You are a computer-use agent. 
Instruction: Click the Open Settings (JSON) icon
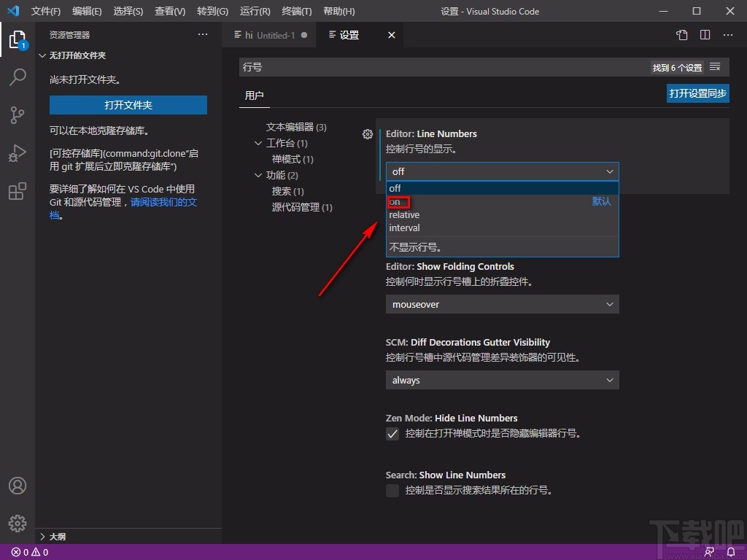[681, 35]
